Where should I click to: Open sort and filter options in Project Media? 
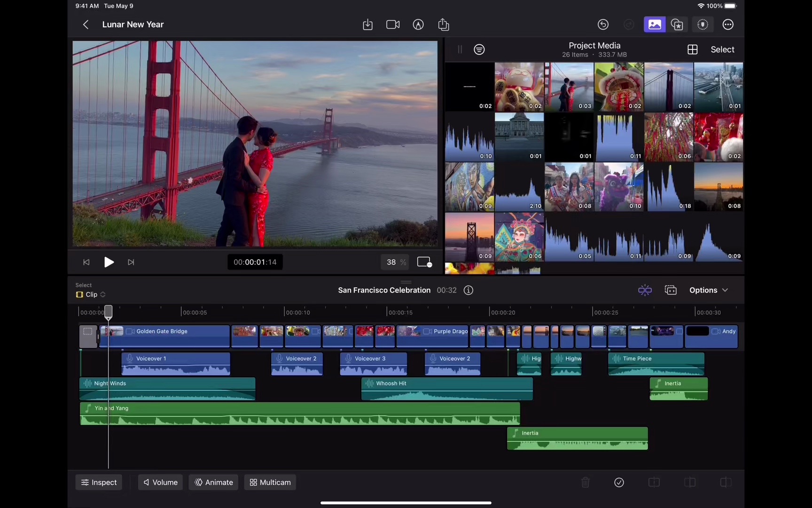(479, 49)
